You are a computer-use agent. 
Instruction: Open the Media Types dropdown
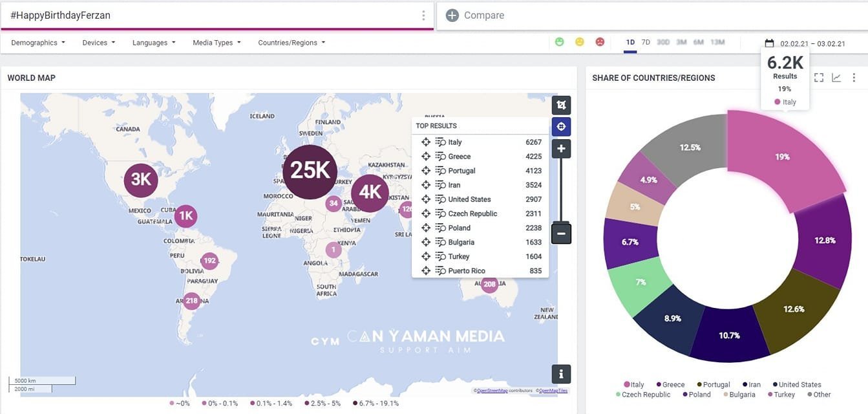click(217, 43)
